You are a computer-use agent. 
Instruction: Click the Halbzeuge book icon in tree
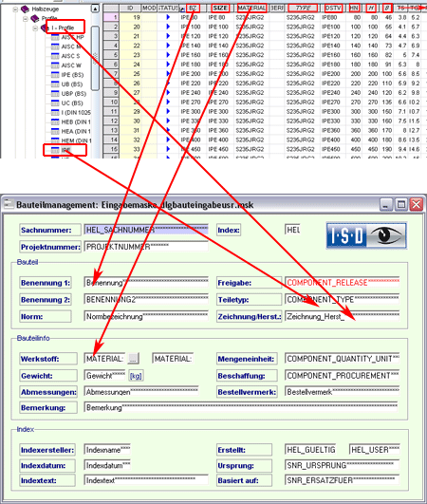25,9
